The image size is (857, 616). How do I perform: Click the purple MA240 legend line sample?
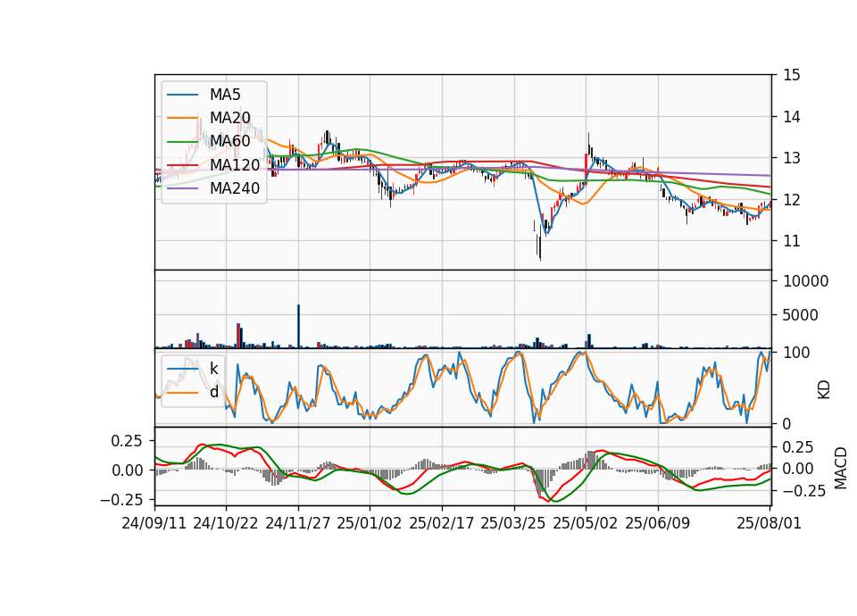click(182, 188)
